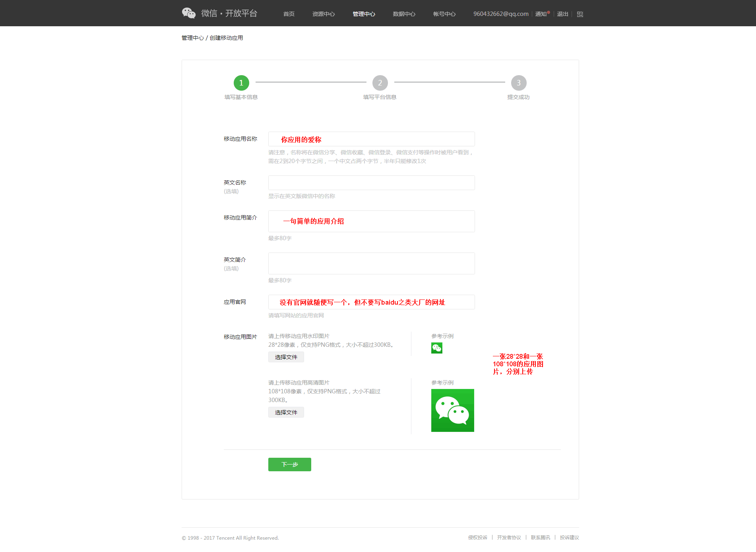
Task: Click the 请填写网站的应用官网 hint text
Action: pyautogui.click(x=296, y=315)
